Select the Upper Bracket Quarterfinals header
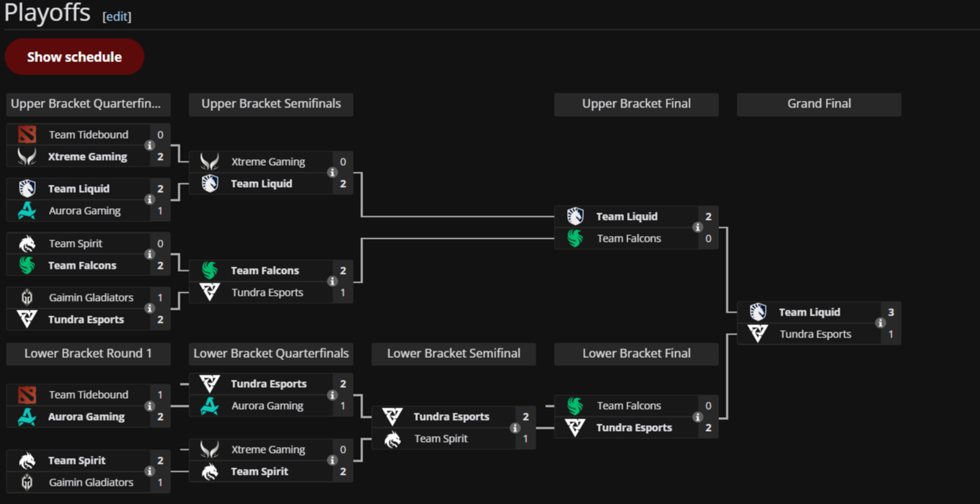This screenshot has height=504, width=980. pos(88,104)
